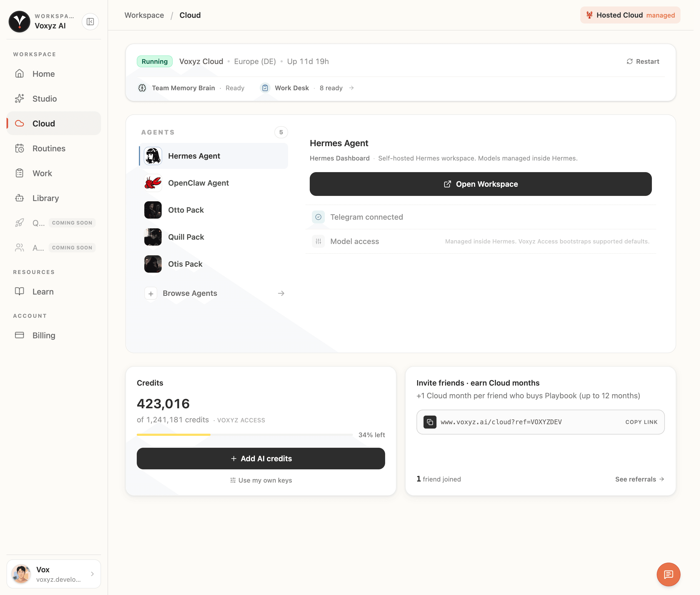Click the Work Desk clipboard icon
Screen dimensions: 700x595
[265, 88]
